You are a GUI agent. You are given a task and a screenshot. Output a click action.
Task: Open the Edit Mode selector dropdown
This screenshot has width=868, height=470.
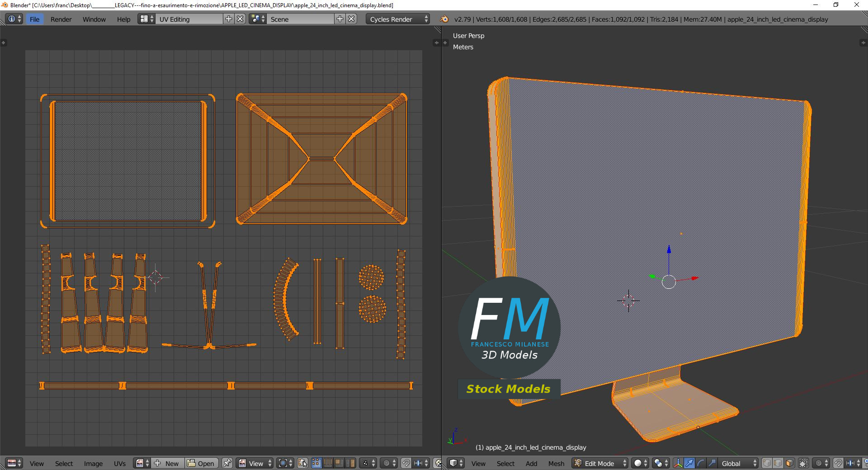tap(600, 463)
